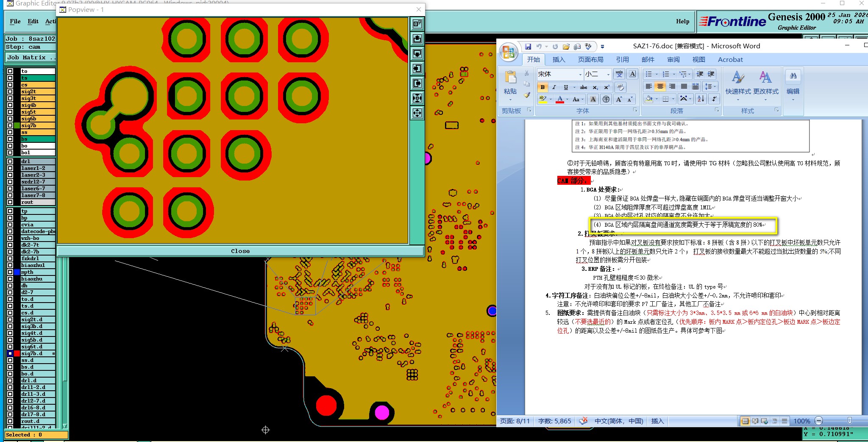Image resolution: width=868 pixels, height=442 pixels.
Task: Save the Word document via floppy icon
Action: coord(528,47)
